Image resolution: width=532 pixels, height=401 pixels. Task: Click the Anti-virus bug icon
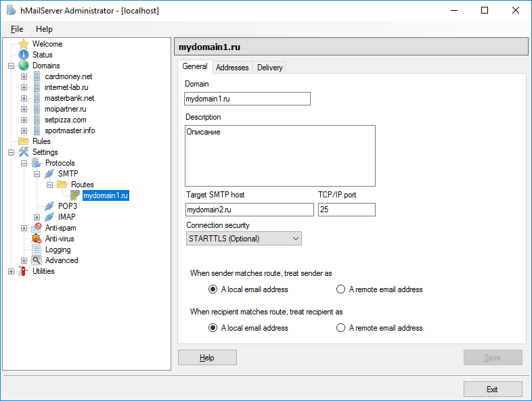pos(37,239)
